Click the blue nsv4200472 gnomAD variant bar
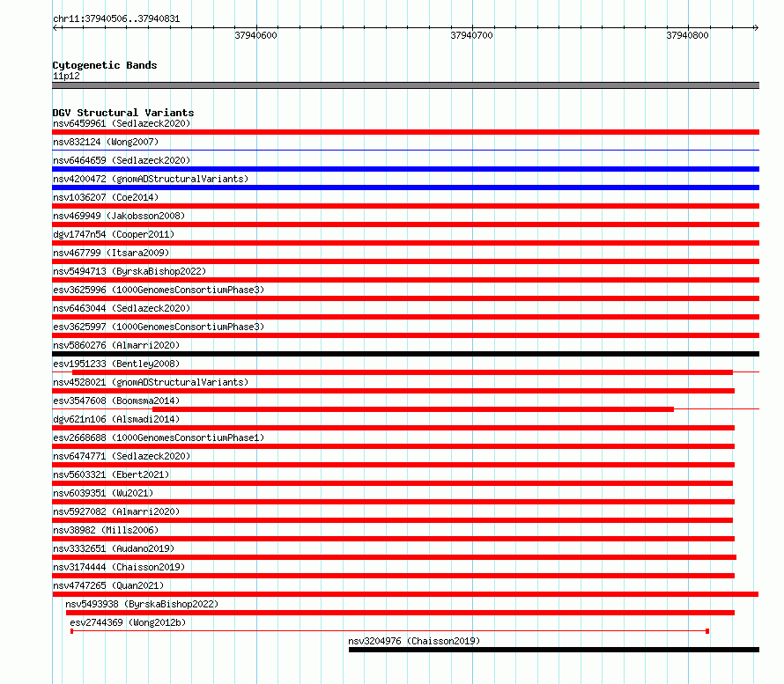The width and height of the screenshot is (784, 684). (x=405, y=188)
